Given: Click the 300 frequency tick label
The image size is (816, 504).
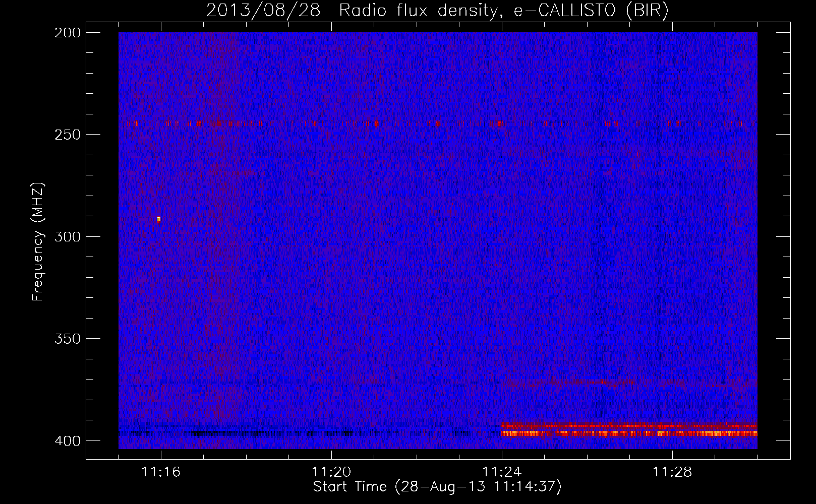Looking at the screenshot, I should click(68, 236).
